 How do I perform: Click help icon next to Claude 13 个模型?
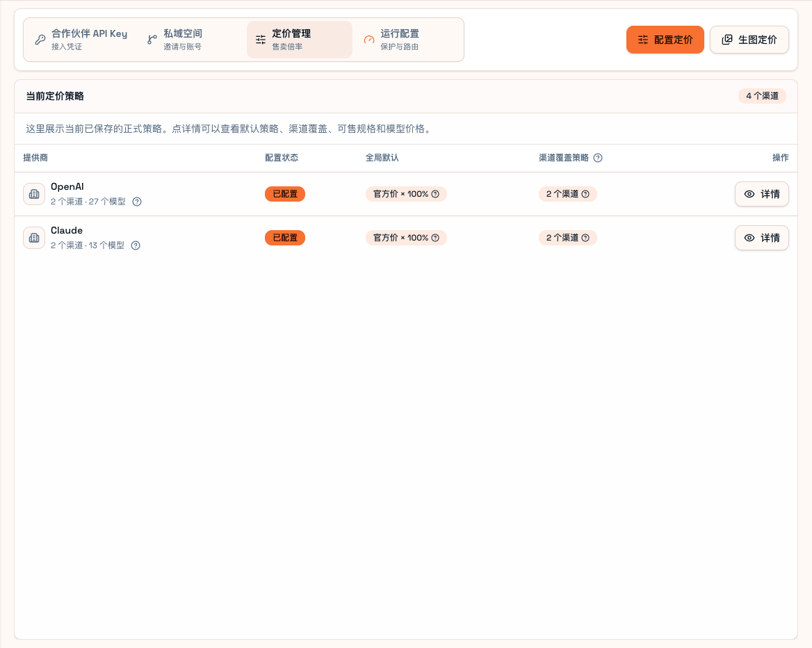136,245
